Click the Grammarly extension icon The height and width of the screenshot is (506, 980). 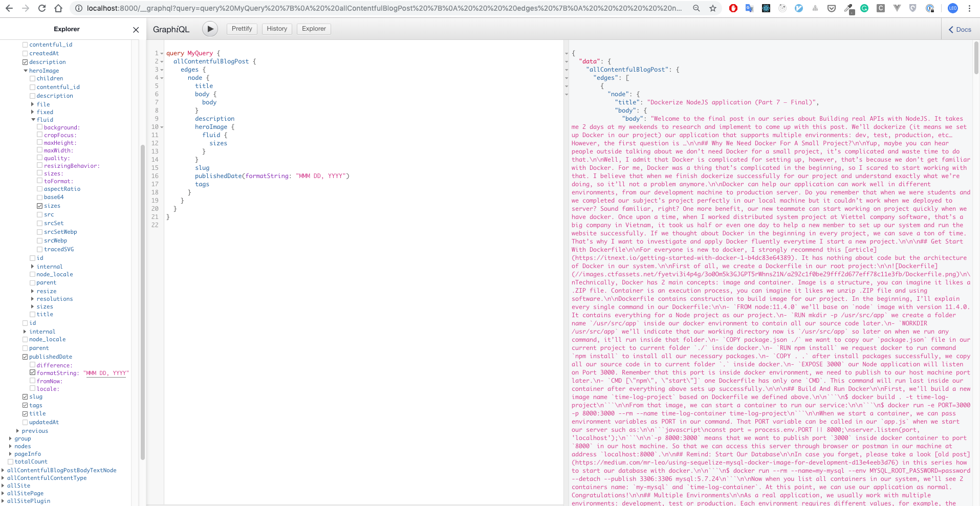[x=865, y=8]
